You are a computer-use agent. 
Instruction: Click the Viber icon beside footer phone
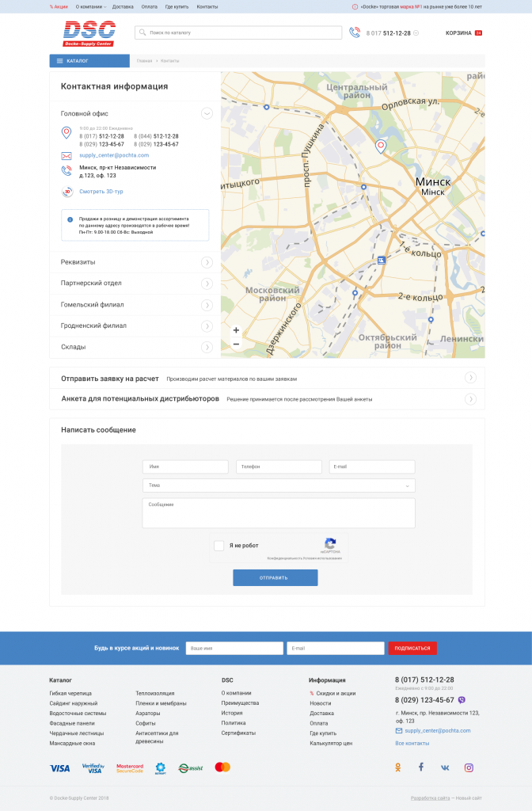[x=462, y=700]
